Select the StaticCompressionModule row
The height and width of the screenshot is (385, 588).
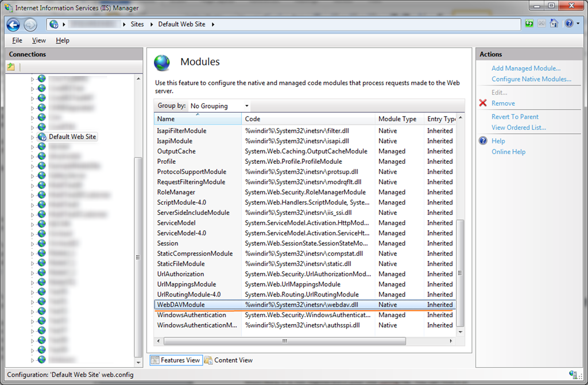[305, 253]
